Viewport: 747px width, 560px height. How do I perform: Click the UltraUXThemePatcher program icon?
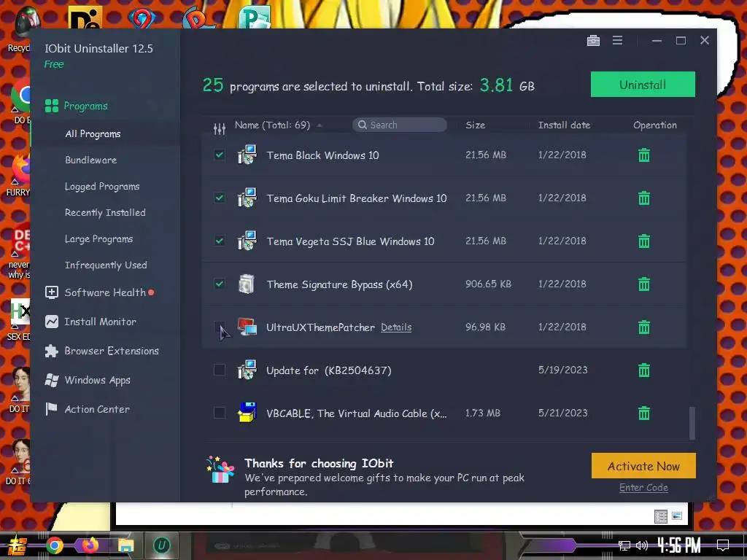[x=247, y=327]
